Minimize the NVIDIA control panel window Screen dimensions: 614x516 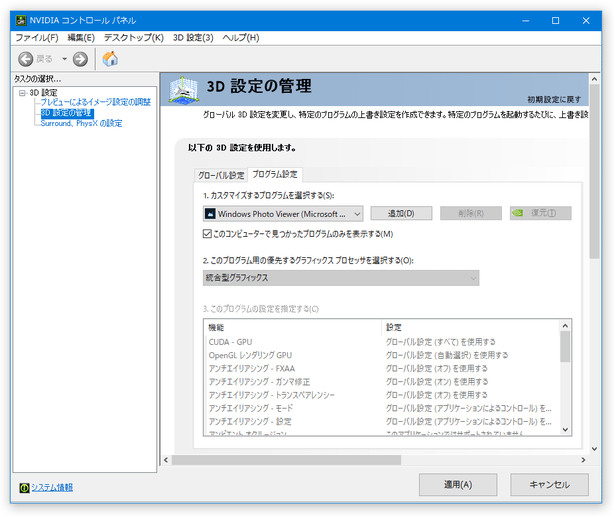coord(526,21)
